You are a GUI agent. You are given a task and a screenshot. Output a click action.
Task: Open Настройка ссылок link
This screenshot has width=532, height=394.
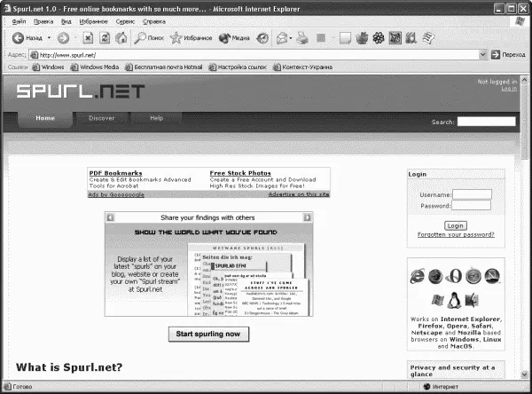tap(238, 67)
